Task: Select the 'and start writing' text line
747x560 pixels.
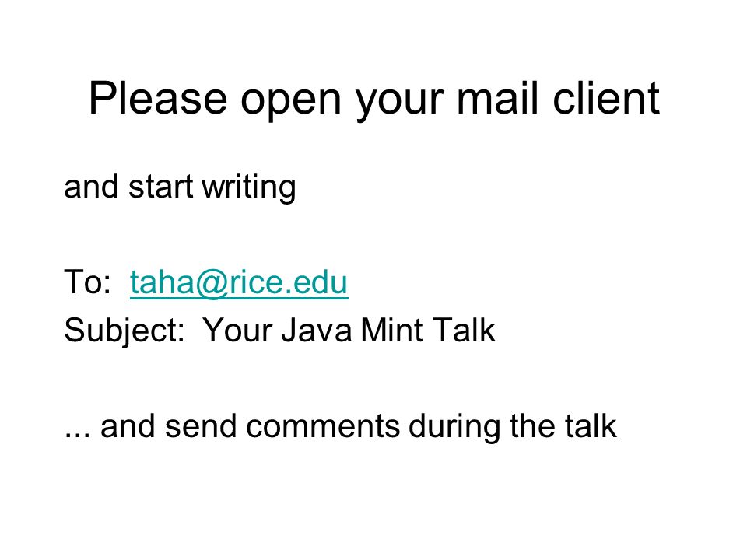Action: 180,187
